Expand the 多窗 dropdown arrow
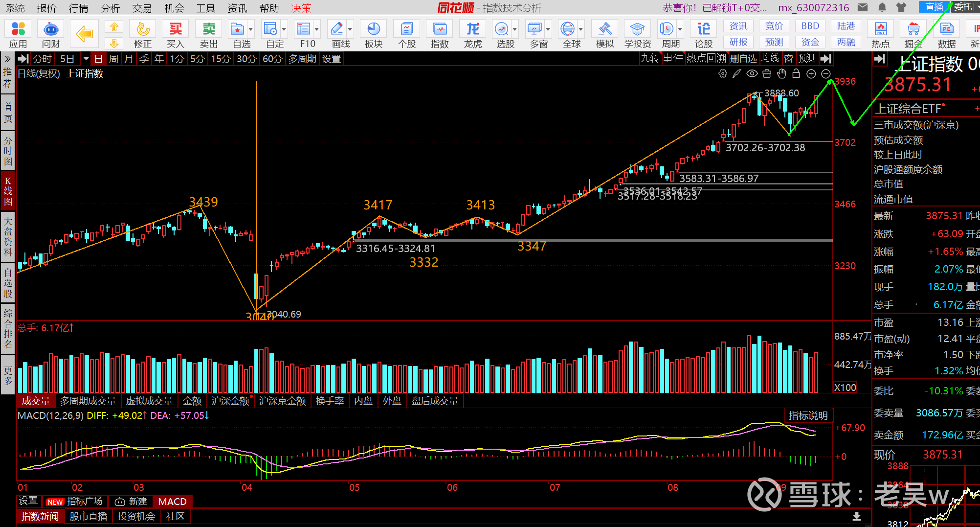 [x=548, y=29]
